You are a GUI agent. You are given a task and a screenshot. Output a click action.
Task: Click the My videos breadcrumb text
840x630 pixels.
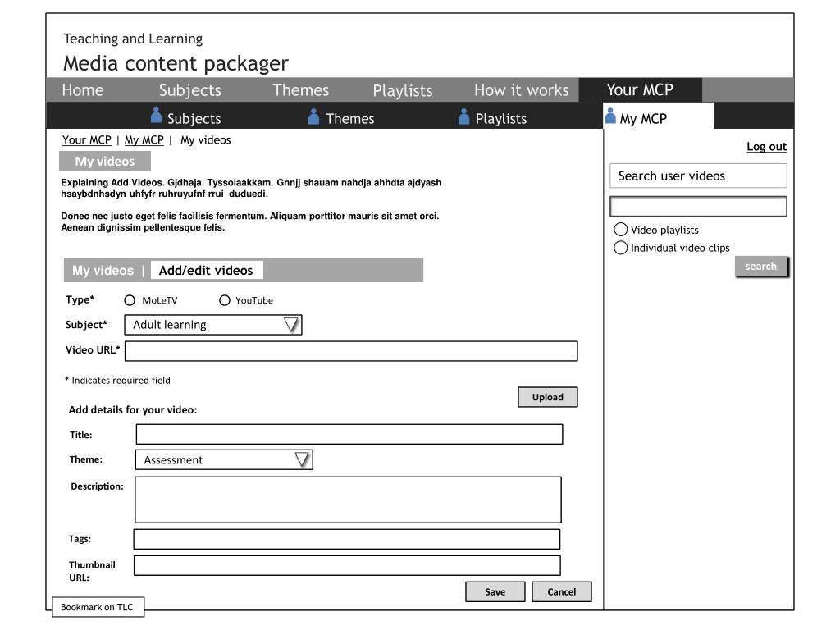(206, 140)
